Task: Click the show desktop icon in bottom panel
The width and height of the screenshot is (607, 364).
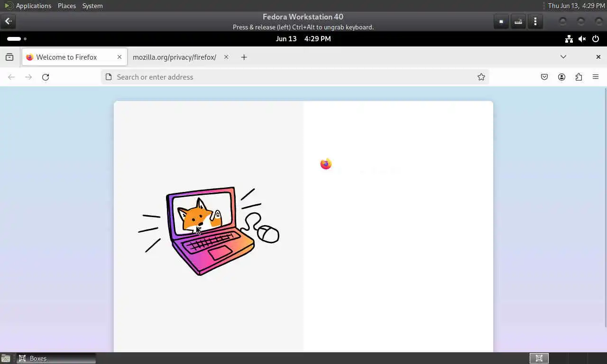Action: (x=6, y=358)
